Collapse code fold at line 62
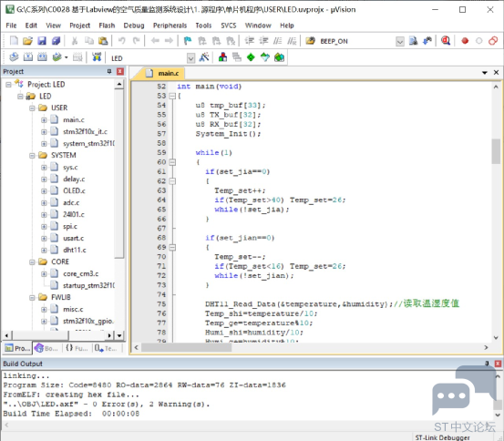 click(172, 181)
